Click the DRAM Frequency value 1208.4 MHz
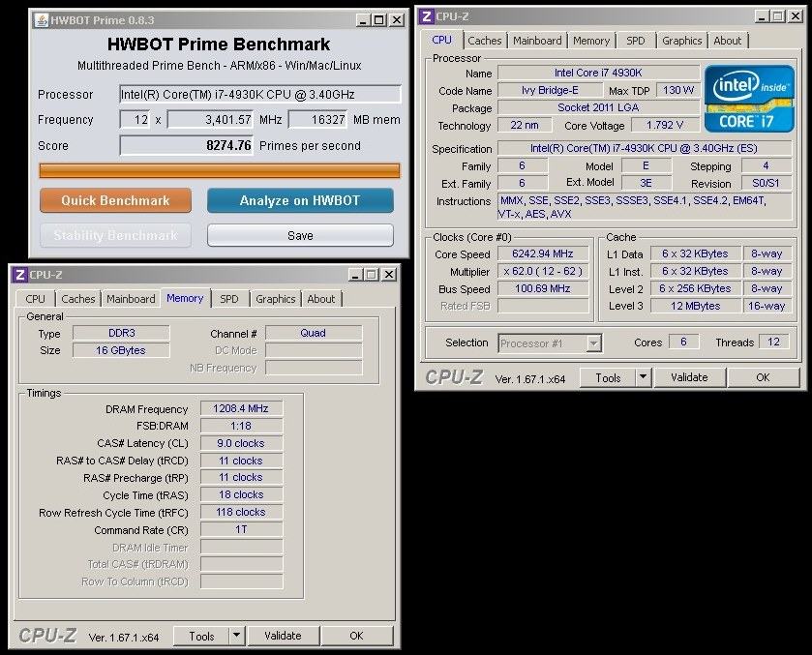 [241, 408]
